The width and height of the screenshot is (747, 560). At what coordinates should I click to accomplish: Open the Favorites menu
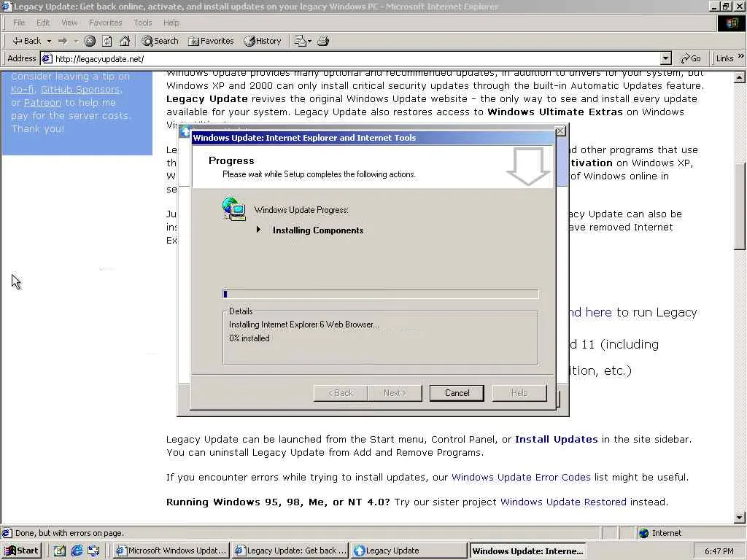click(x=105, y=23)
